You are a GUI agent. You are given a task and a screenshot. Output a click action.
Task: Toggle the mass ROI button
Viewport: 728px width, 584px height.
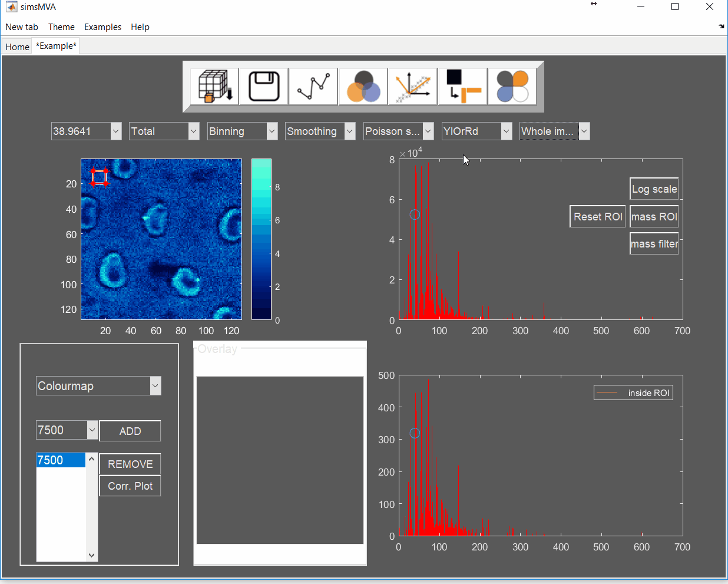coord(654,217)
